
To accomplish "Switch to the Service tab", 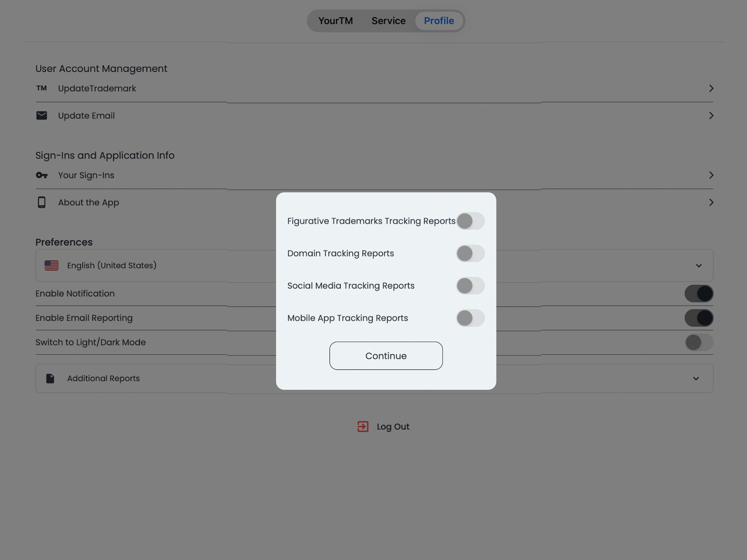I will tap(388, 21).
